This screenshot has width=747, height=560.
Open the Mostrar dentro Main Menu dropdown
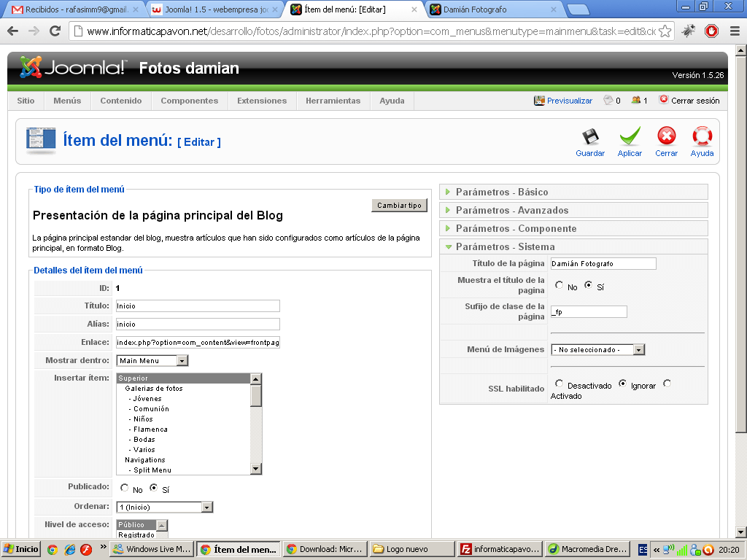tap(152, 360)
